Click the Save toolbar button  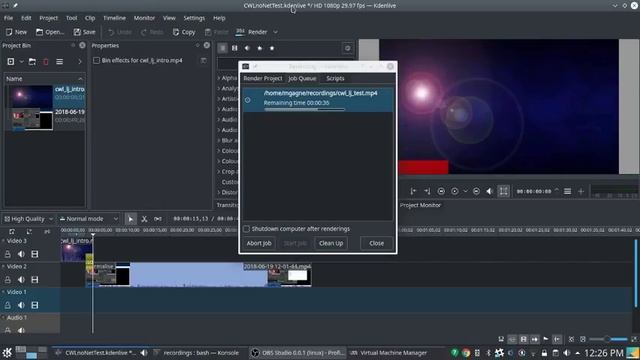(84, 32)
